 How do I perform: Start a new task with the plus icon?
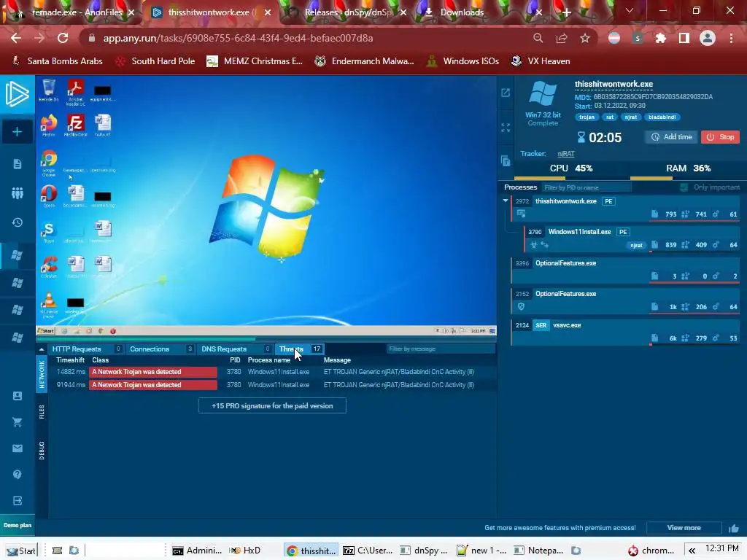tap(18, 131)
